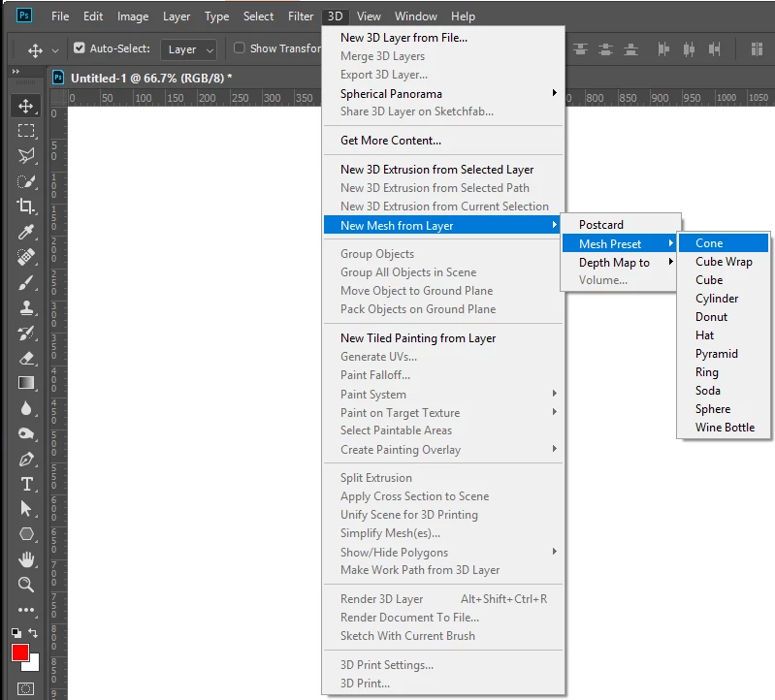Image resolution: width=775 pixels, height=700 pixels.
Task: Choose the Cone mesh preset
Action: coord(724,243)
